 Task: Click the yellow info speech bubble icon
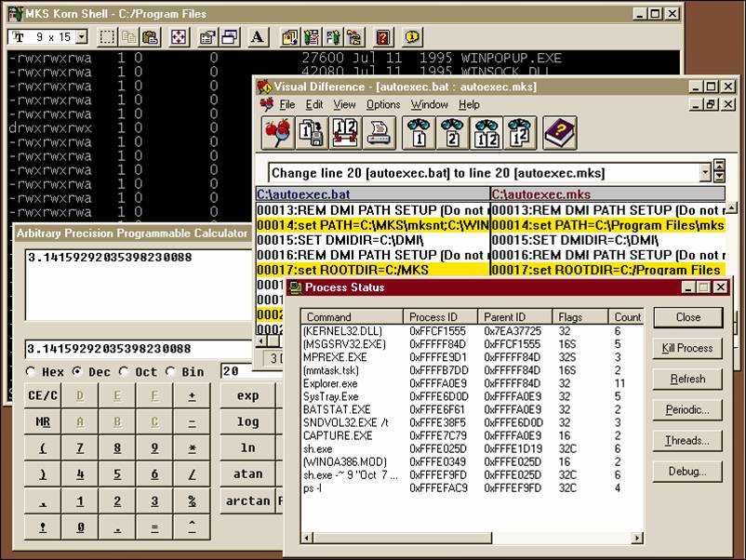tap(412, 37)
